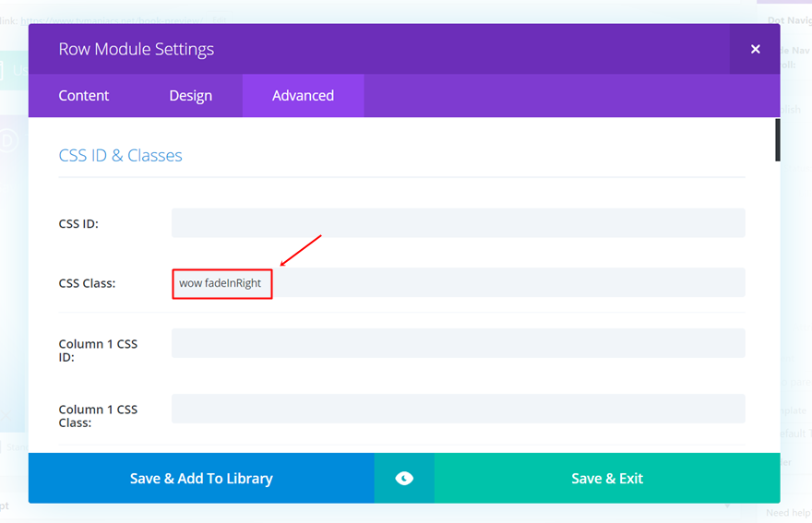Switch to the Content tab
Image resolution: width=812 pixels, height=523 pixels.
point(84,96)
